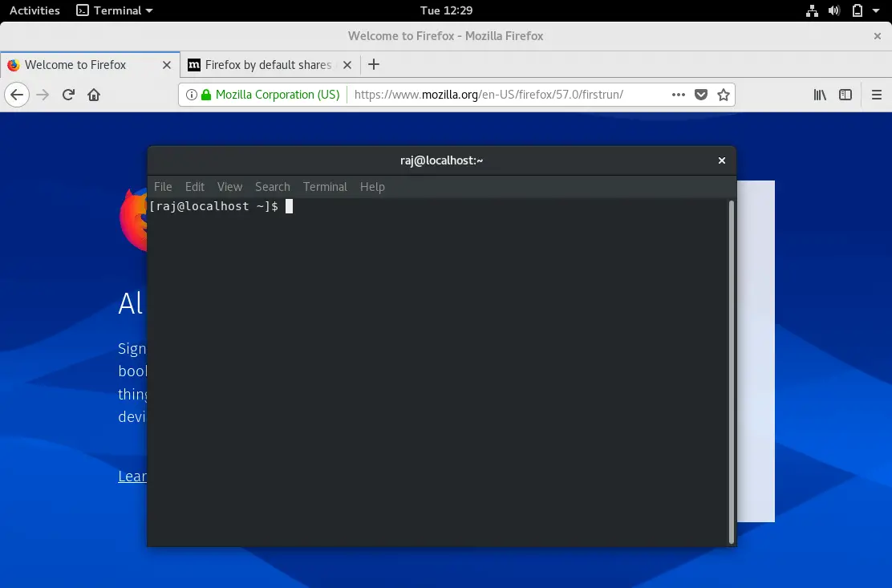Click the volume icon in the top bar
Screen dimensions: 892x588
pos(834,10)
